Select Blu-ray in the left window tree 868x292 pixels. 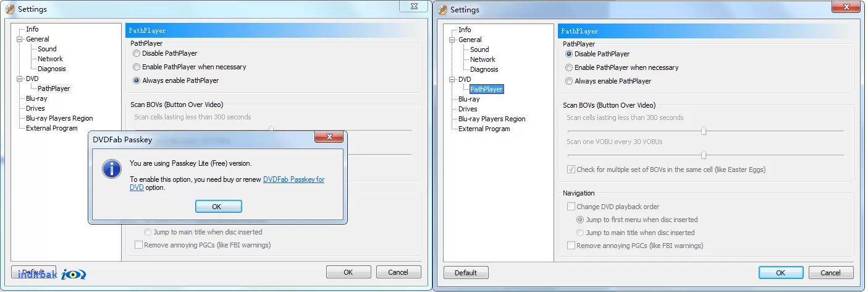[x=36, y=98]
